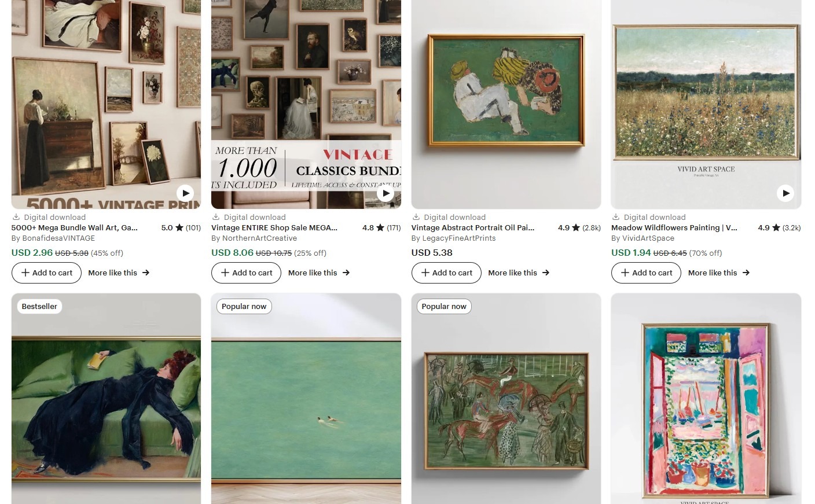Screen dimensions: 815x504
Task: Show more like LegacyFineArtPrints portrait
Action: coord(519,273)
